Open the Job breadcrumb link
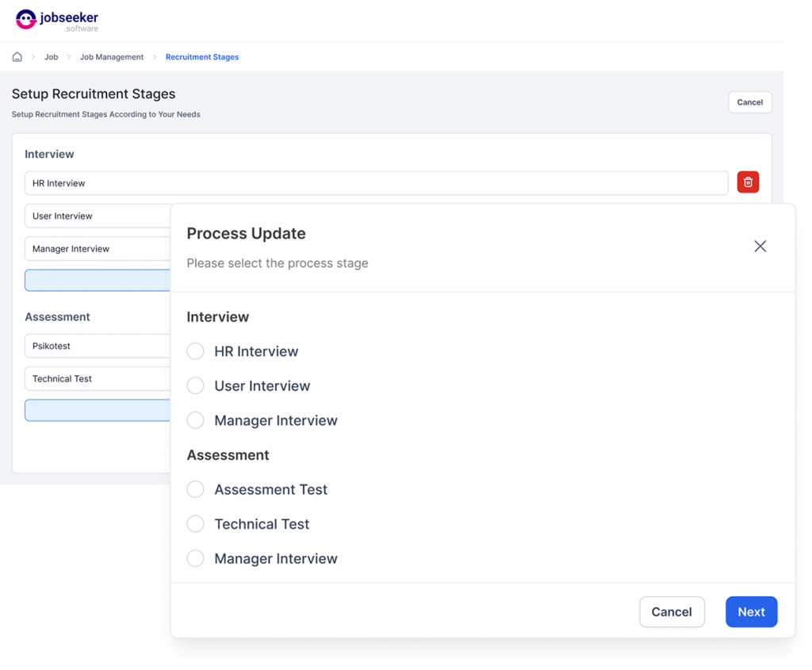Viewport: 812px width, 670px height. tap(51, 57)
